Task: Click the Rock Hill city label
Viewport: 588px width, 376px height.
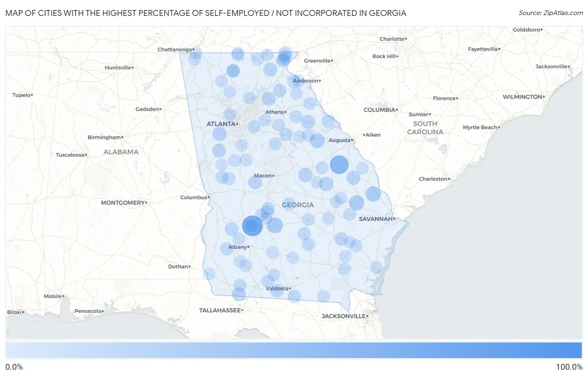Action: (384, 56)
